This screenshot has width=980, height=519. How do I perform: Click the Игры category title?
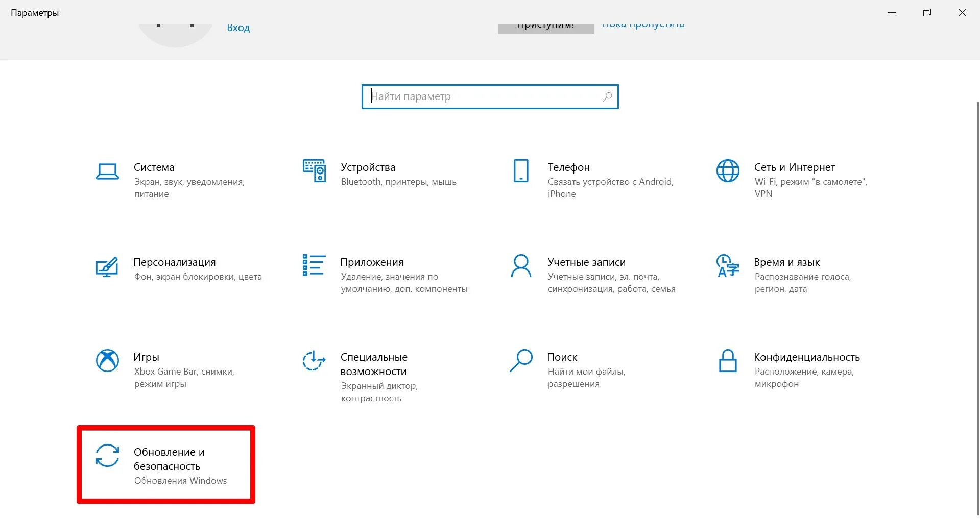click(x=146, y=357)
